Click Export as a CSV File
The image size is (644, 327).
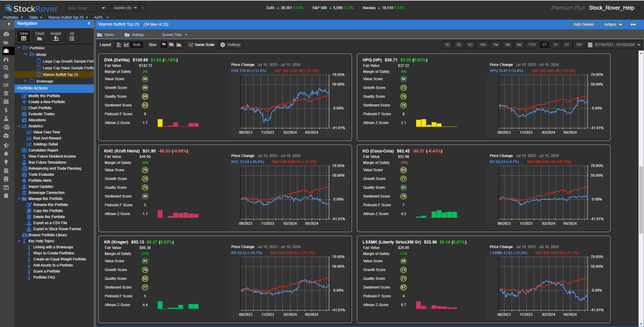pyautogui.click(x=50, y=223)
